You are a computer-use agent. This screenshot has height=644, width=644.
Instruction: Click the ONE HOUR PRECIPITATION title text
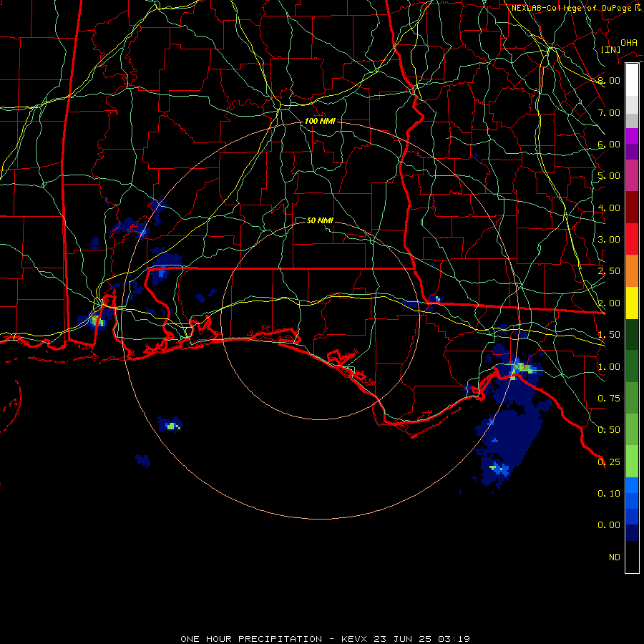coord(251,639)
